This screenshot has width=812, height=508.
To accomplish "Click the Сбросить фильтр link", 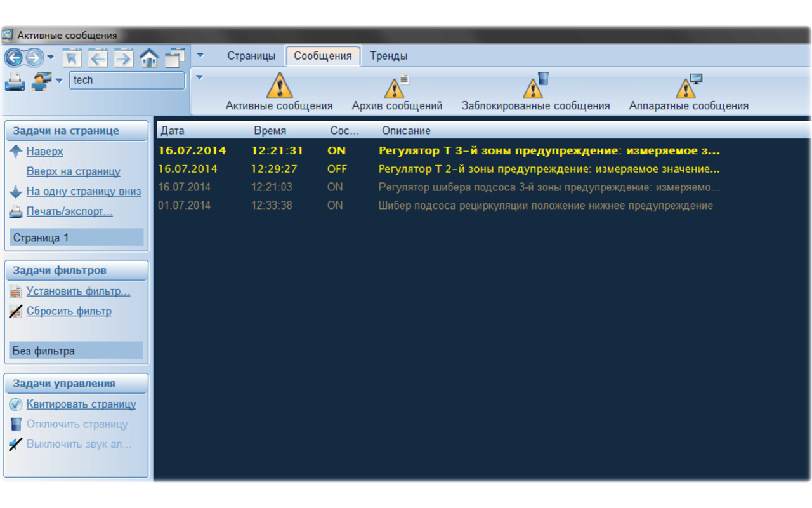I will [x=69, y=311].
